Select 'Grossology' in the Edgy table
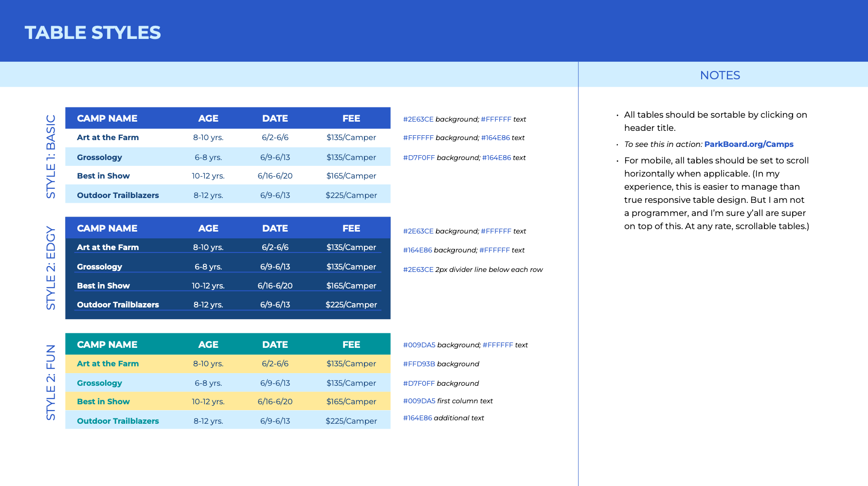The image size is (868, 486). [99, 267]
